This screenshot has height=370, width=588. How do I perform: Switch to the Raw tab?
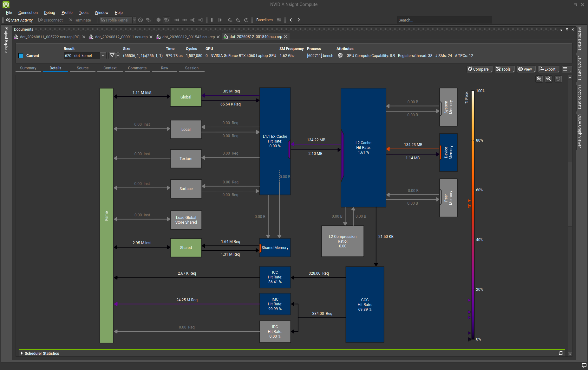pos(165,68)
